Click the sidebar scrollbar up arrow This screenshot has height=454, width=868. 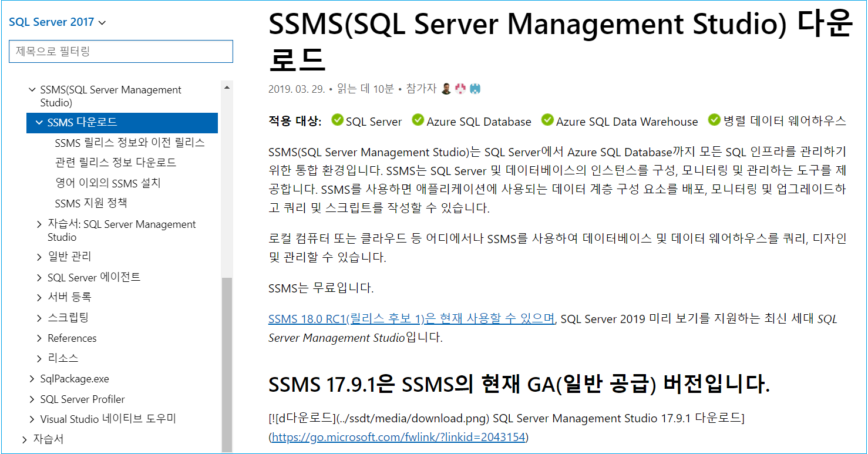pyautogui.click(x=227, y=87)
